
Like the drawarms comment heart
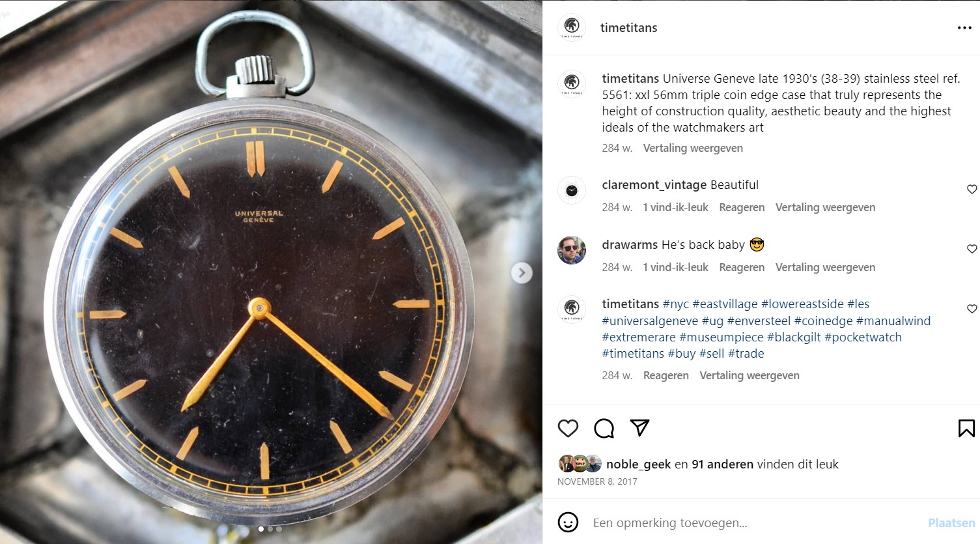tap(972, 249)
